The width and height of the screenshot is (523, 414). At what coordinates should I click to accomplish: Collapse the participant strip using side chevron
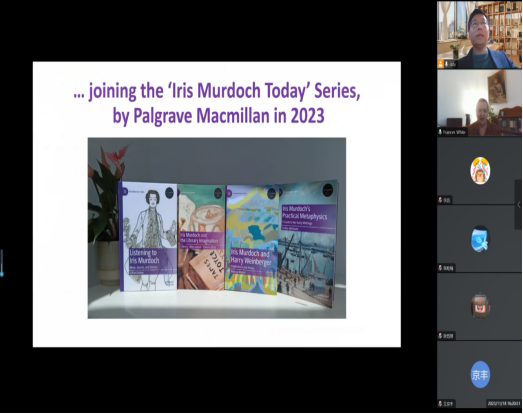[x=519, y=204]
